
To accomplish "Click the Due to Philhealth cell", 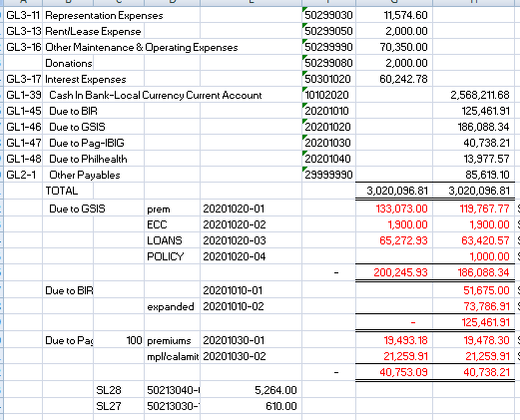I will click(x=88, y=159).
